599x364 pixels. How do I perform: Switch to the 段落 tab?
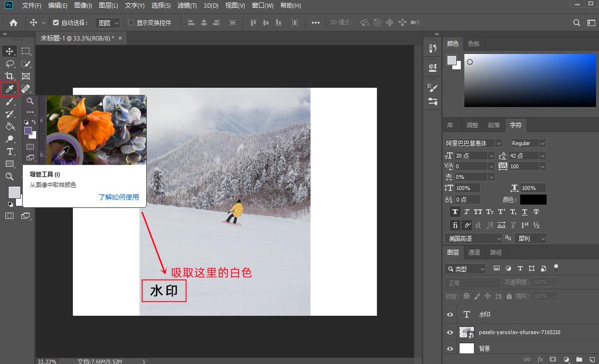click(x=494, y=125)
